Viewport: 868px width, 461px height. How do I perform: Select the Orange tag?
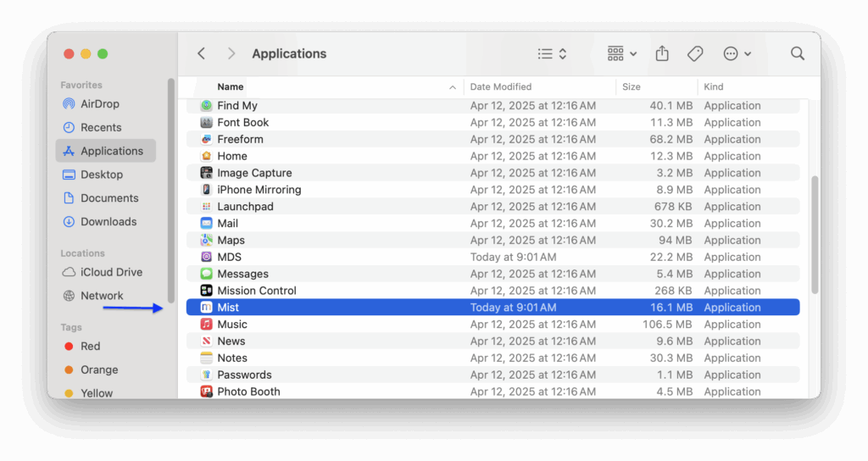click(x=106, y=369)
